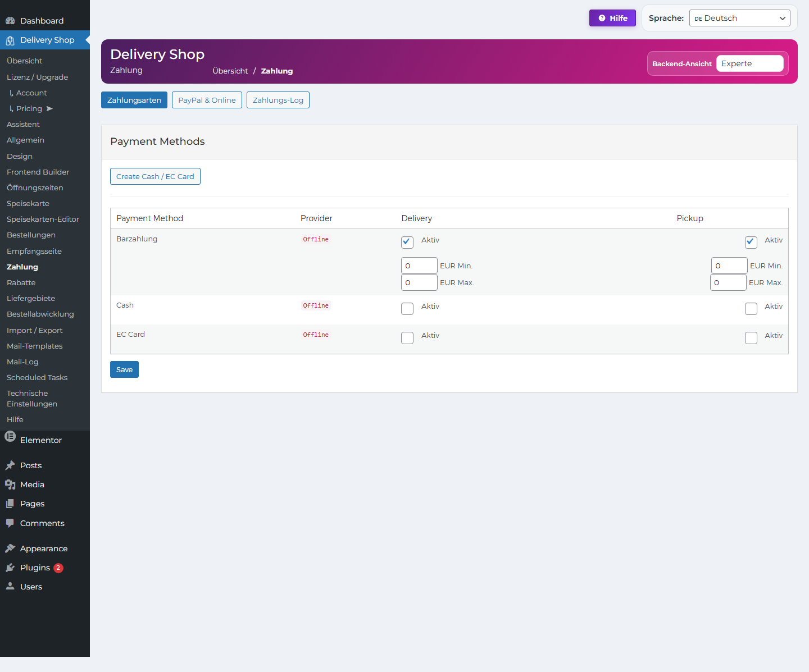Open Frontend Builder menu item
Viewport: 809px width, 672px height.
pyautogui.click(x=38, y=172)
